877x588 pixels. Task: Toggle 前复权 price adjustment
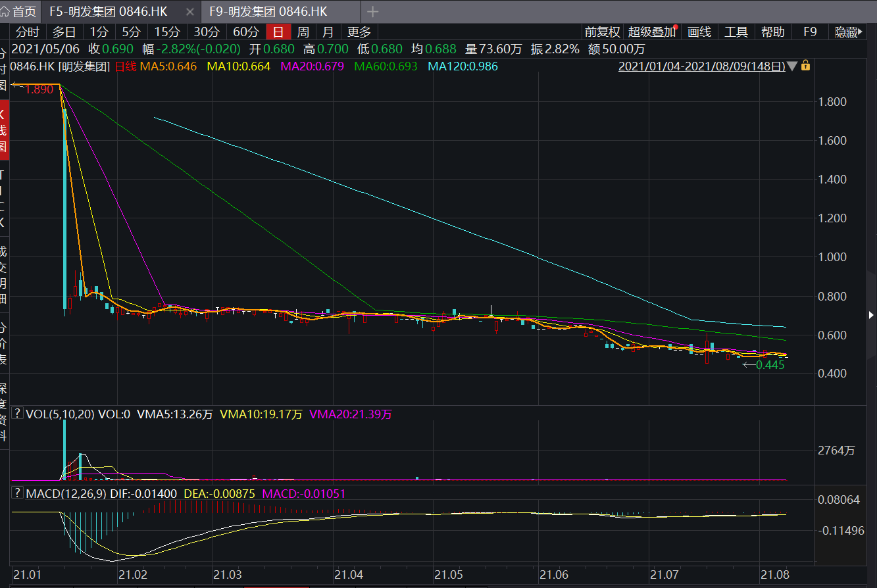[x=602, y=32]
